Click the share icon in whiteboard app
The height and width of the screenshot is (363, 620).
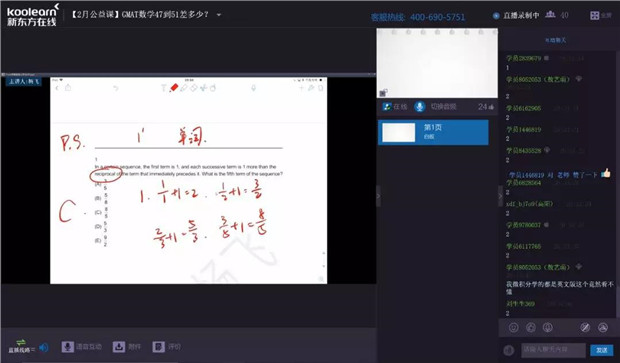68,87
